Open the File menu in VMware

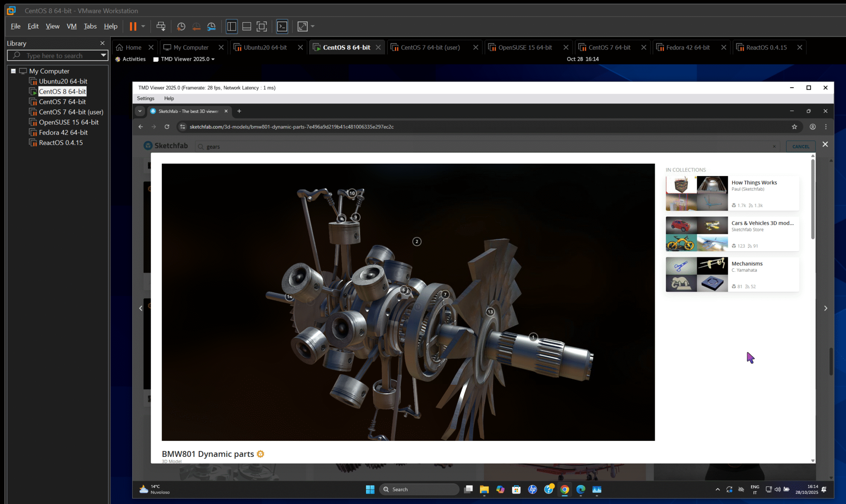point(16,26)
